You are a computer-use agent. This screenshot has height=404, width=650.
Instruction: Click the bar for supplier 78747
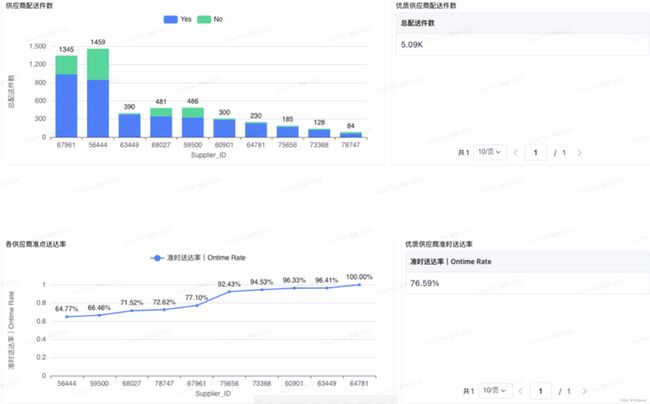351,135
